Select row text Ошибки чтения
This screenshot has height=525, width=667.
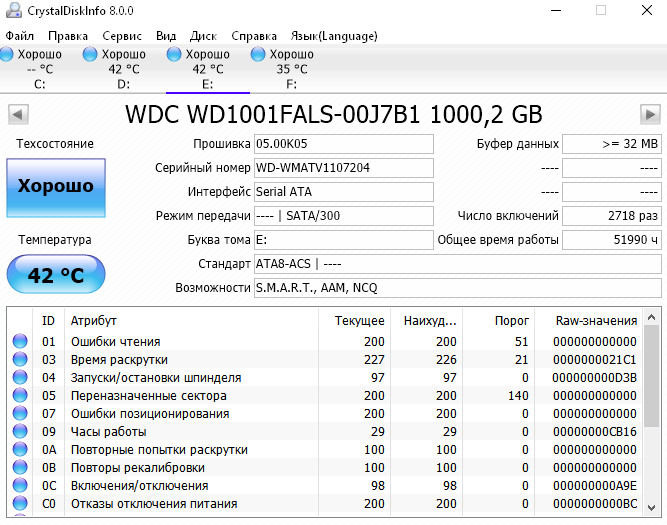[x=116, y=341]
